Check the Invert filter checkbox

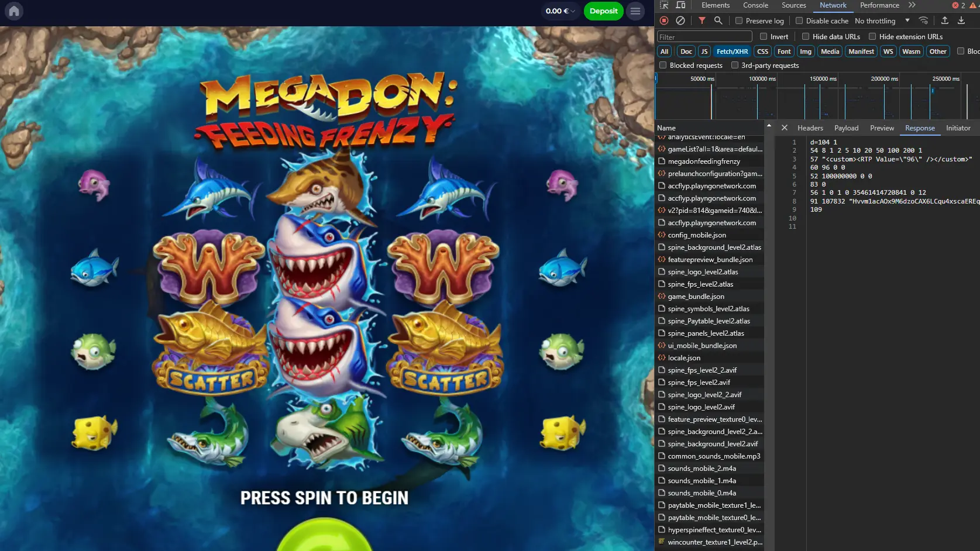pos(764,36)
